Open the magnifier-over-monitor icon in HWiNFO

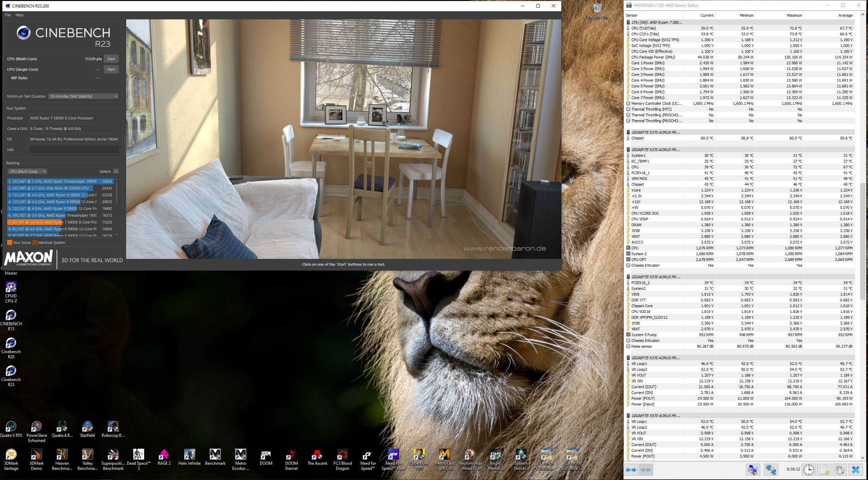[753, 470]
